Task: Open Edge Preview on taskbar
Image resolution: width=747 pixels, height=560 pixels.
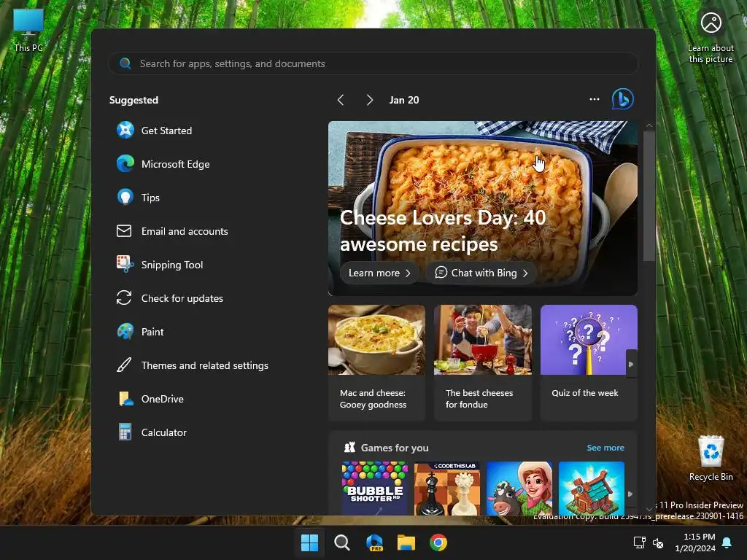Action: pos(374,542)
